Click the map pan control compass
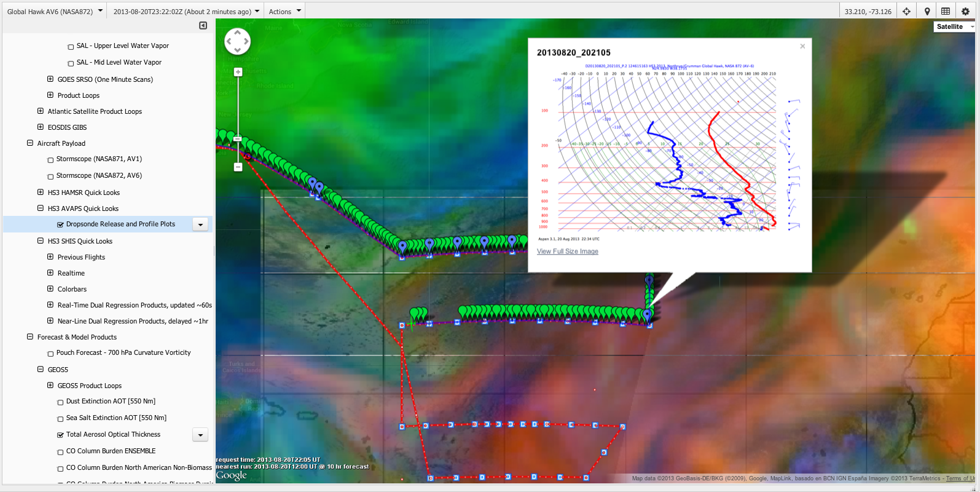 click(x=237, y=42)
